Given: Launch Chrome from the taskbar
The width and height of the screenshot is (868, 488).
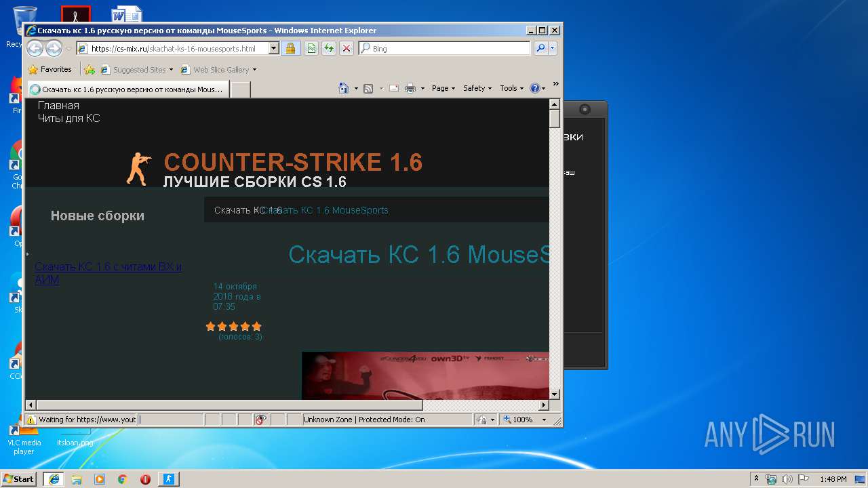Looking at the screenshot, I should click(x=123, y=479).
